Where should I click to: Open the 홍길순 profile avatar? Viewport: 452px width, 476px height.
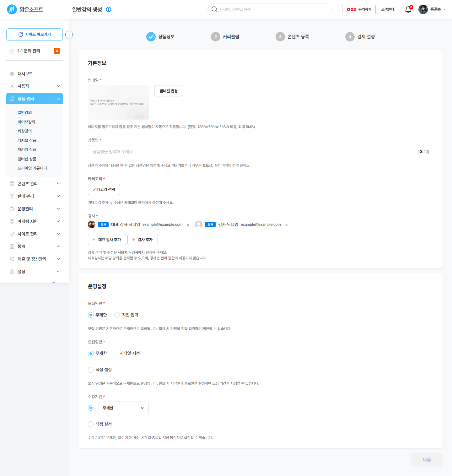pos(423,9)
